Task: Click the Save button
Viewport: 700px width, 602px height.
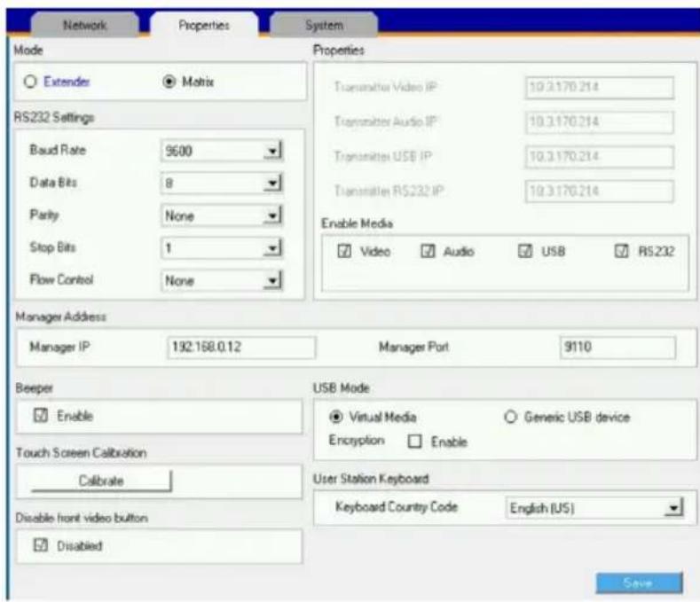Action: click(639, 582)
